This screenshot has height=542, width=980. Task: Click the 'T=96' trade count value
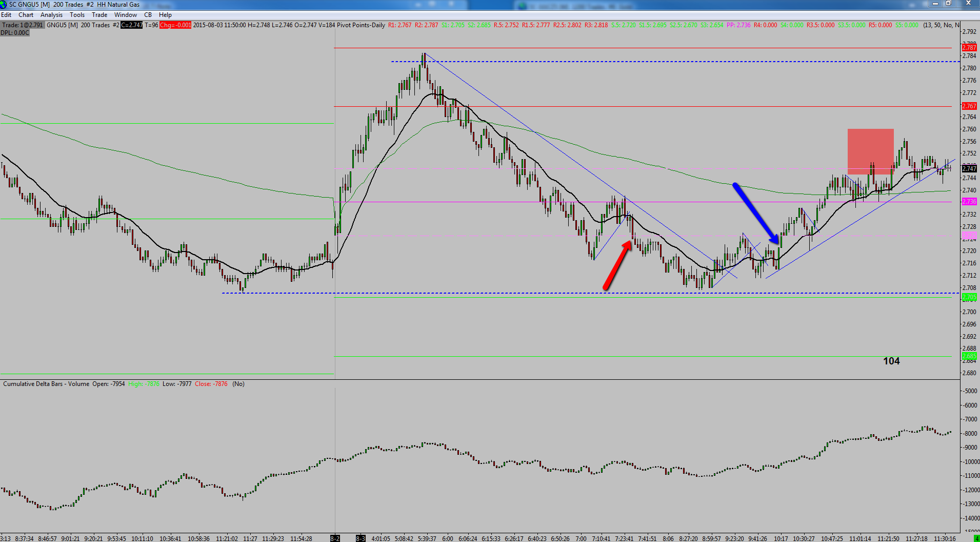coord(151,25)
